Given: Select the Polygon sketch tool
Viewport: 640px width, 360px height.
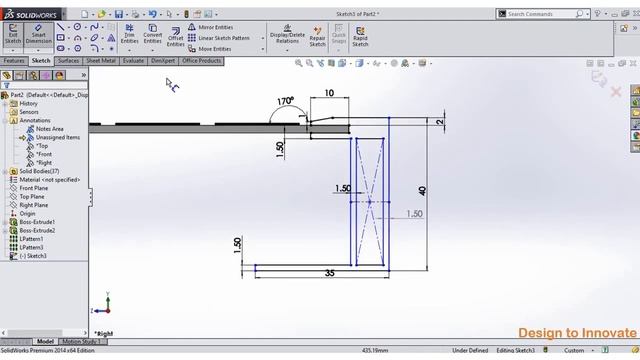Looking at the screenshot, I should pyautogui.click(x=77, y=49).
